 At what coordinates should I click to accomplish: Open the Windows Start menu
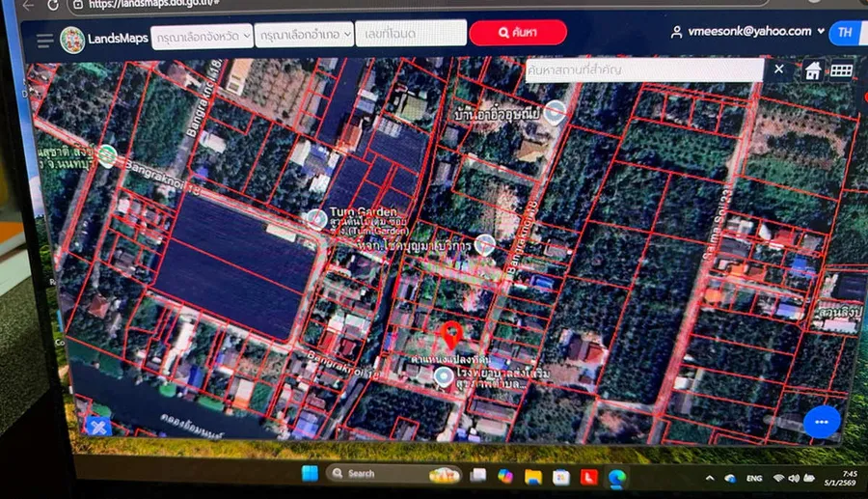[310, 473]
